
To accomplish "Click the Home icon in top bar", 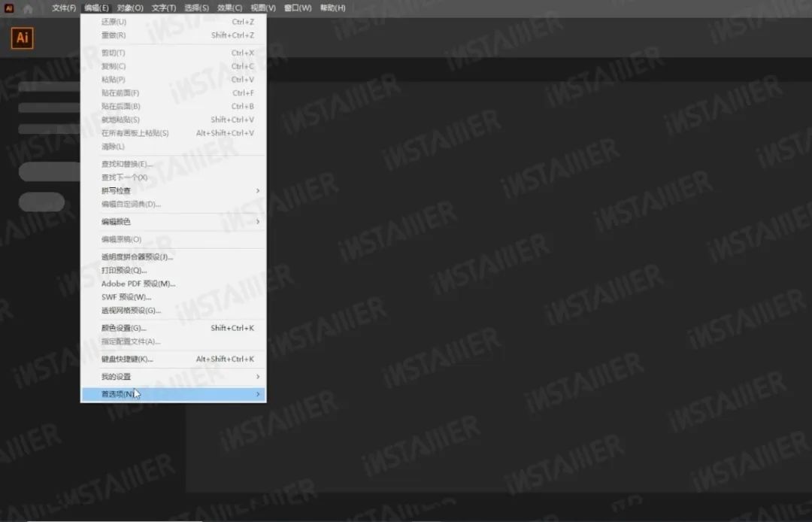I will click(x=28, y=8).
